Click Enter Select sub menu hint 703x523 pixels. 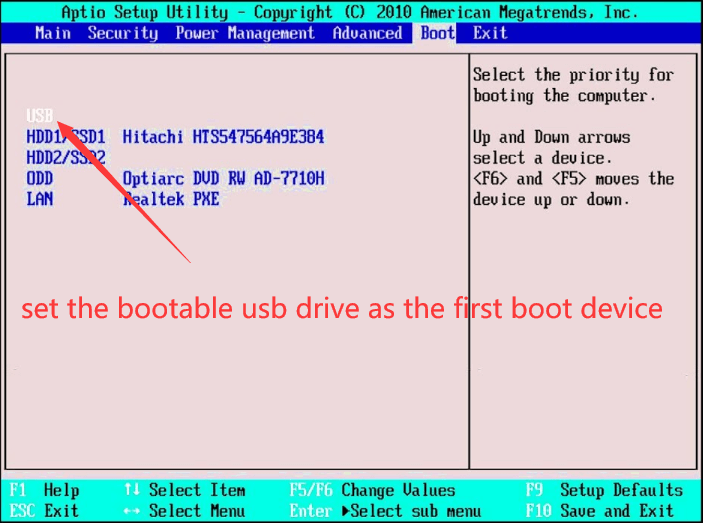385,511
